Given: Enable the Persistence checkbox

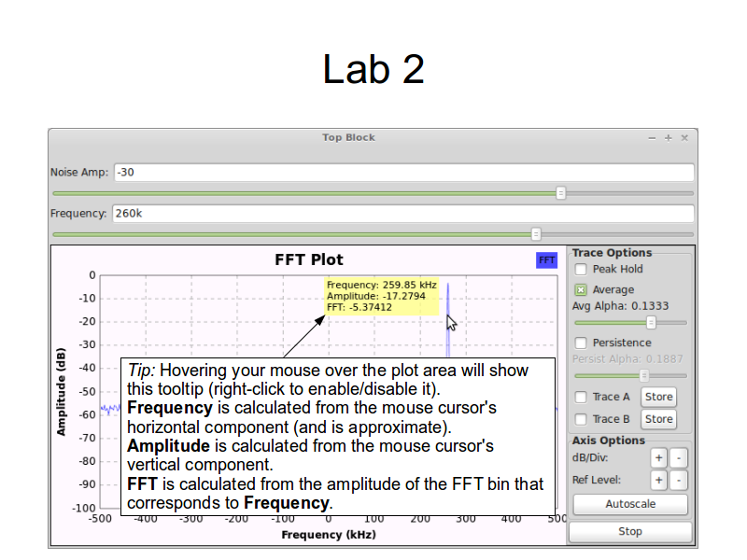Looking at the screenshot, I should [x=581, y=343].
